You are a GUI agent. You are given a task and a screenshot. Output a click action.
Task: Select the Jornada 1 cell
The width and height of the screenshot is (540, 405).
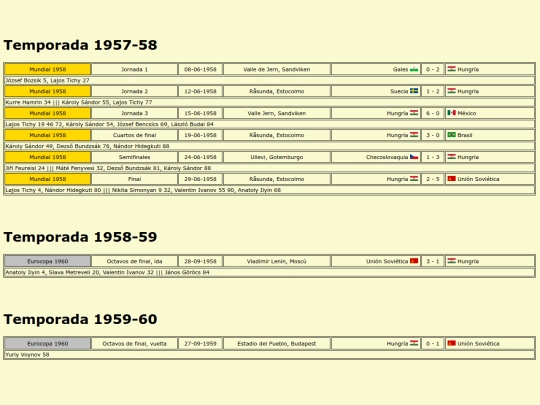(x=135, y=69)
